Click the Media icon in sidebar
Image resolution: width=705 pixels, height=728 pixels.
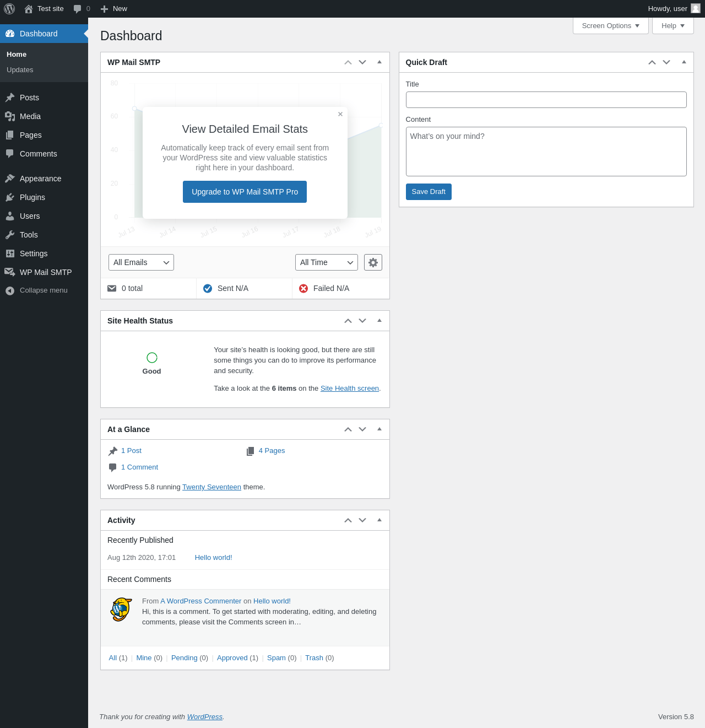(10, 116)
